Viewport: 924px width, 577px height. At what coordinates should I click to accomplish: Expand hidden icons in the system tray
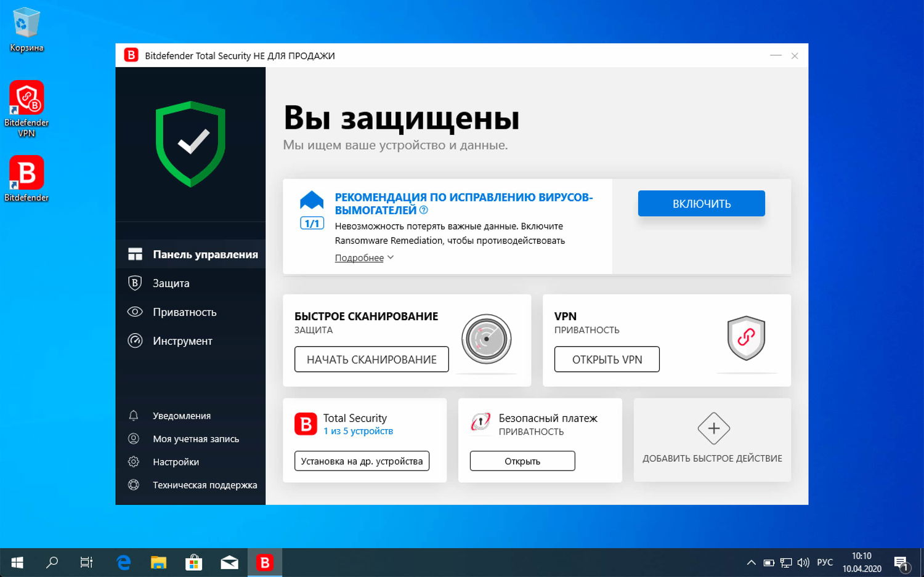pyautogui.click(x=751, y=562)
